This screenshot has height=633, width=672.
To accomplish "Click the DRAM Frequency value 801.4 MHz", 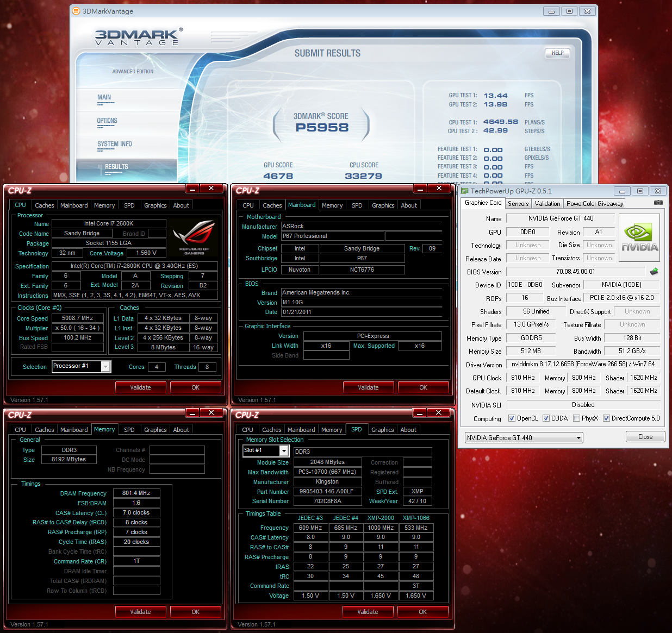I will (x=136, y=493).
